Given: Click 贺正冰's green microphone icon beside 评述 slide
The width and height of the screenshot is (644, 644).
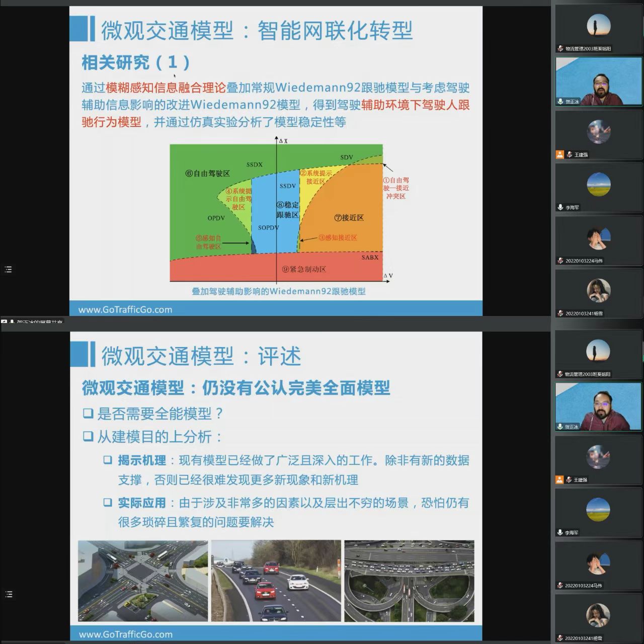Looking at the screenshot, I should tap(560, 427).
